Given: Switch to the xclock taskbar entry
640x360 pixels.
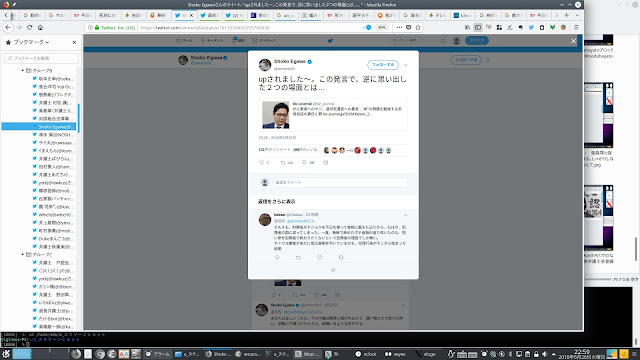Looking at the screenshot, I should [x=367, y=354].
